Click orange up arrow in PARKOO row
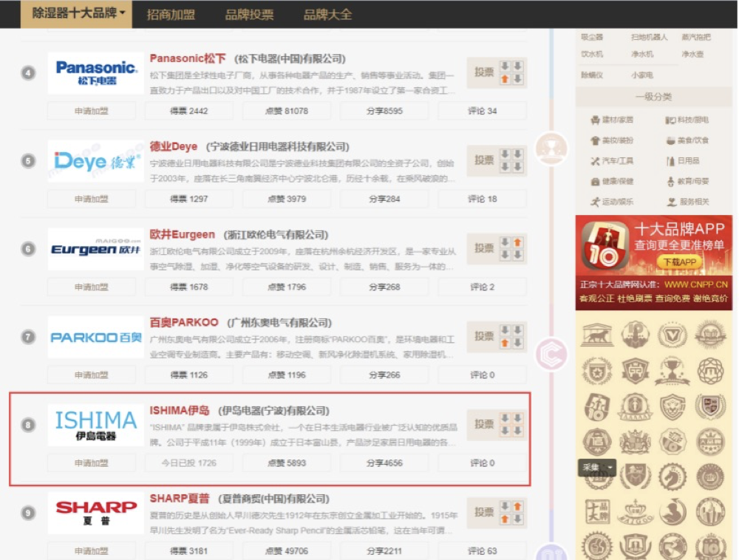This screenshot has width=739, height=560. [505, 344]
